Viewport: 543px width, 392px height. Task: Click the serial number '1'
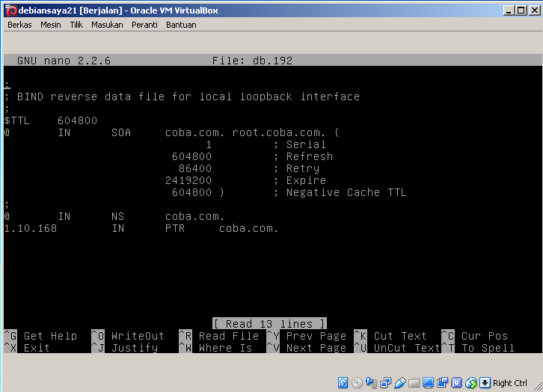click(x=209, y=144)
